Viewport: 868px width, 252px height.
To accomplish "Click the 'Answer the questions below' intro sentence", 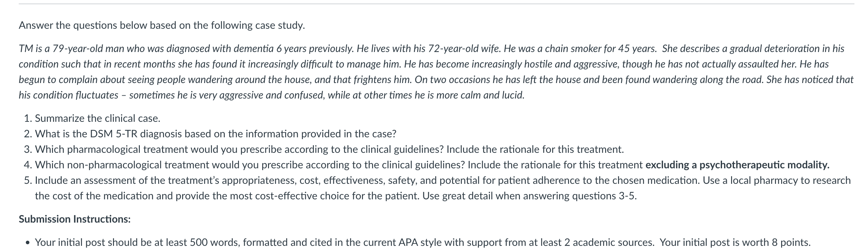I will click(x=162, y=25).
